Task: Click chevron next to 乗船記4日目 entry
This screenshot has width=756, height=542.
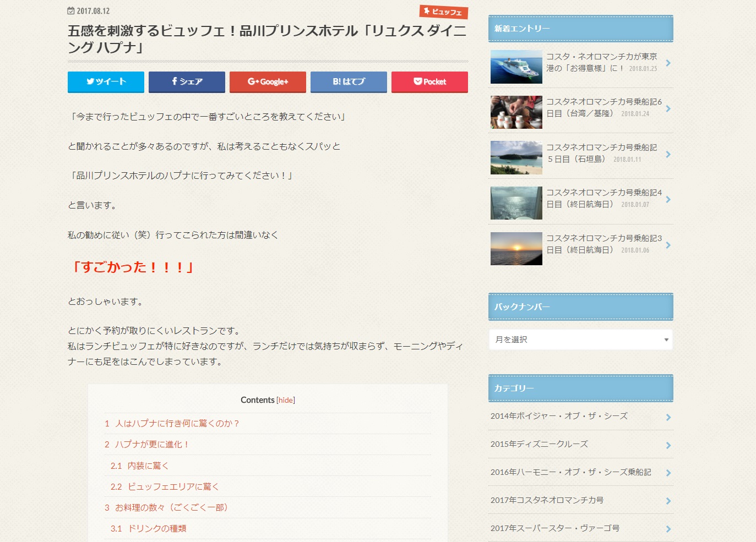Action: pos(668,199)
